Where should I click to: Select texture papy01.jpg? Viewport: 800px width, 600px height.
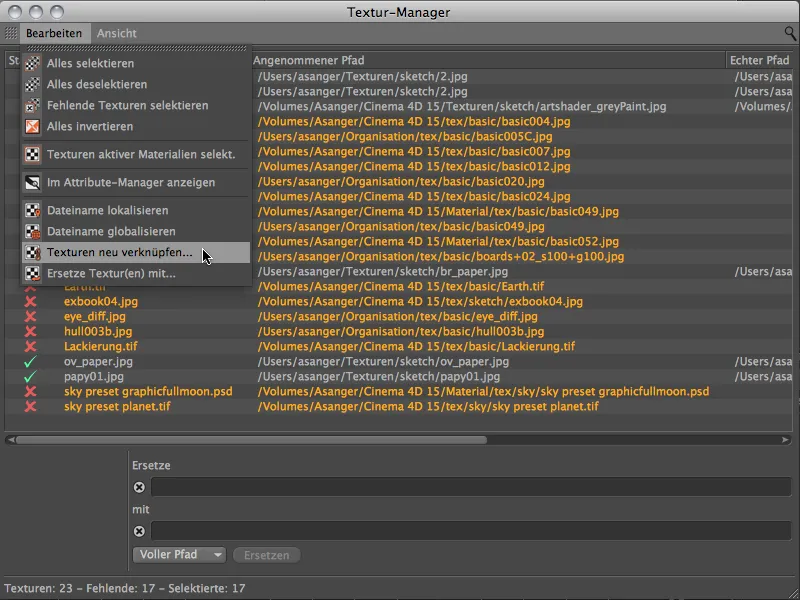94,377
